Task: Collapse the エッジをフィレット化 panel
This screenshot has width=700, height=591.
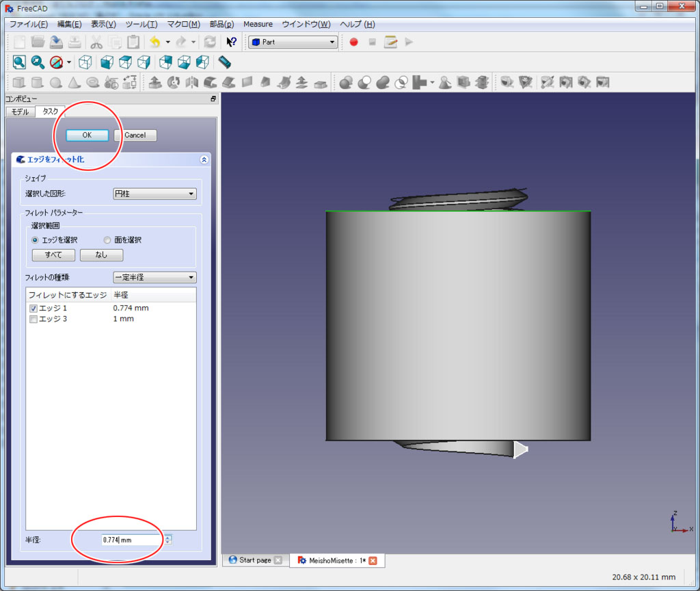Action: (204, 159)
